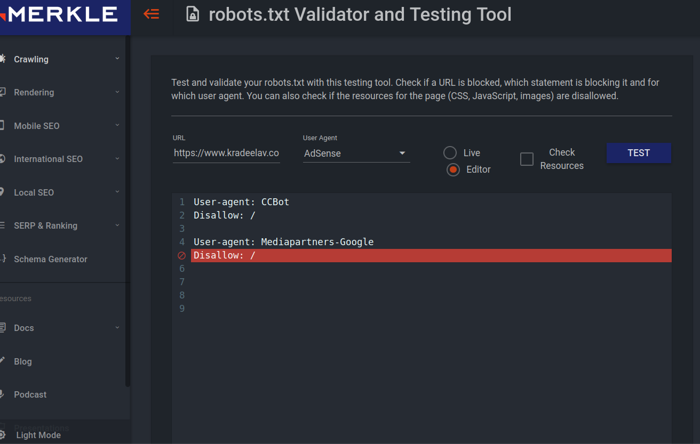This screenshot has width=700, height=444.
Task: Click the sidebar vertical scrollbar
Action: coord(128,211)
